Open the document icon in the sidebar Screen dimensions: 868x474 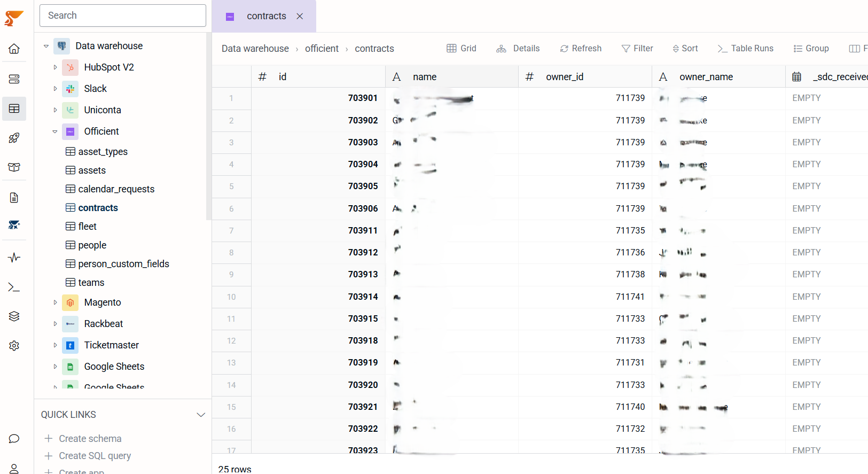(14, 198)
